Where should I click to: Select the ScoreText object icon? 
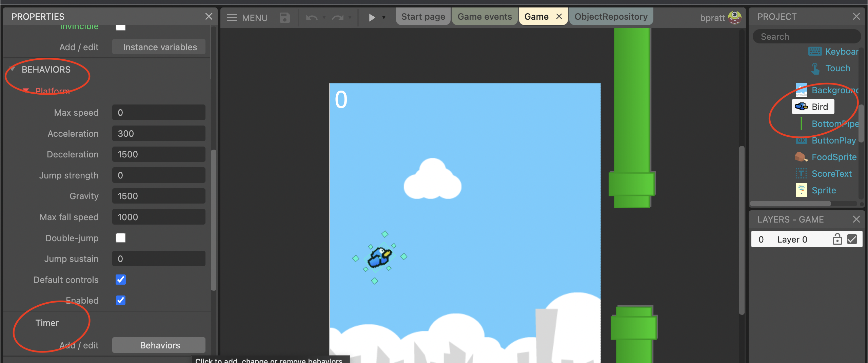[801, 174]
